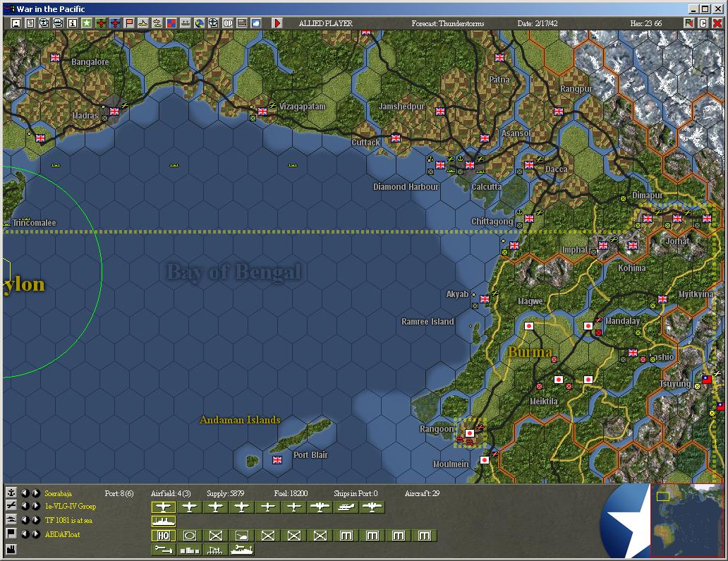Screen dimensions: 728x561
Task: Select the British flag at Vizagapatam
Action: click(x=262, y=111)
